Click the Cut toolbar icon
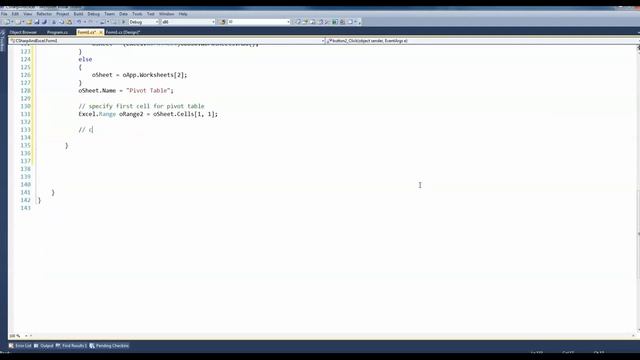Image resolution: width=640 pixels, height=360 pixels. (x=53, y=22)
